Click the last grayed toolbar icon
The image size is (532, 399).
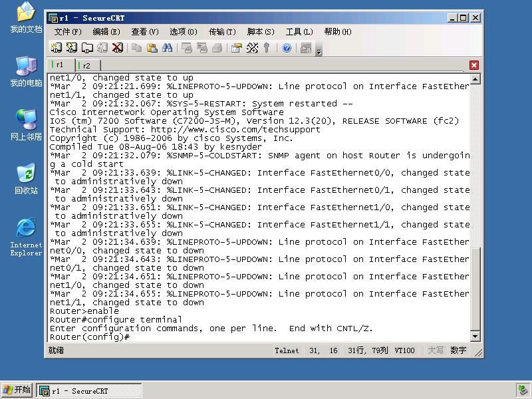coord(306,48)
